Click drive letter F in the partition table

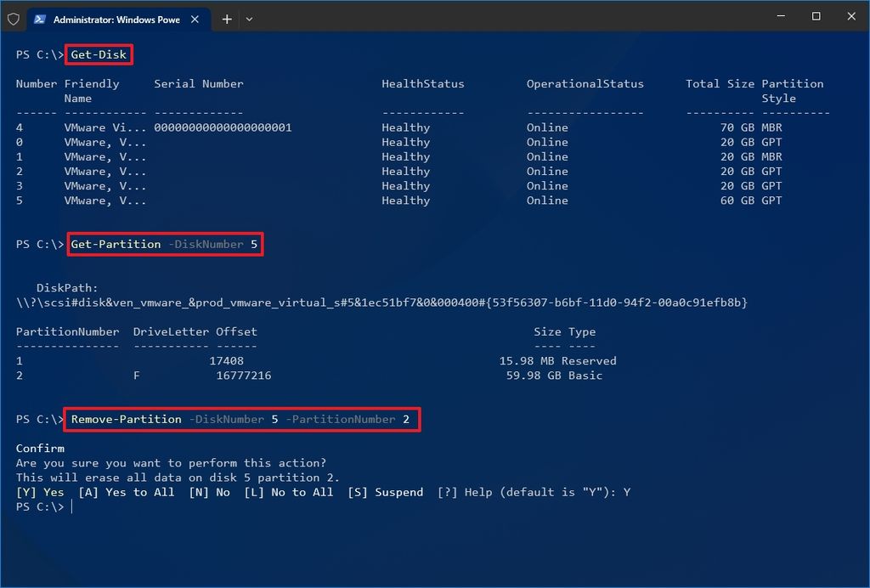[x=136, y=375]
